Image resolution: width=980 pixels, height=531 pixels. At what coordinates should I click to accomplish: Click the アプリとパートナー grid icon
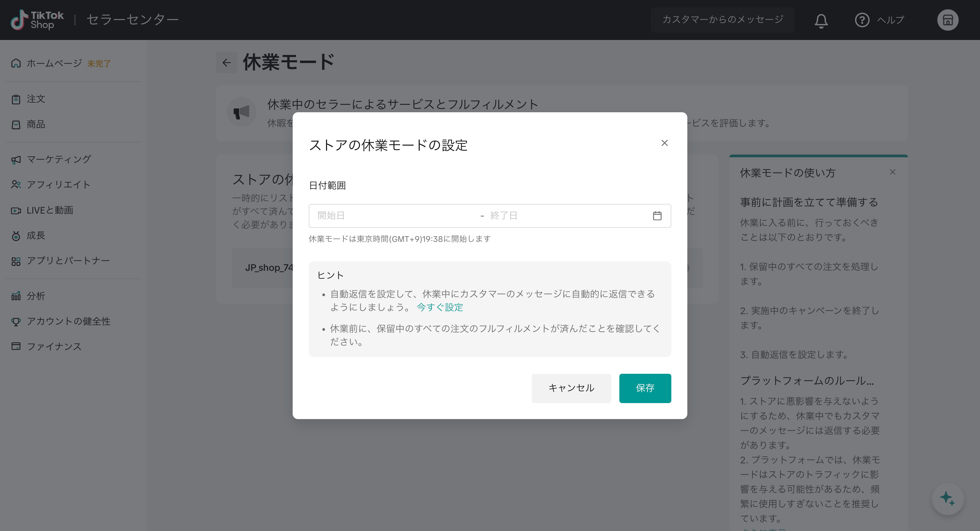[16, 261]
